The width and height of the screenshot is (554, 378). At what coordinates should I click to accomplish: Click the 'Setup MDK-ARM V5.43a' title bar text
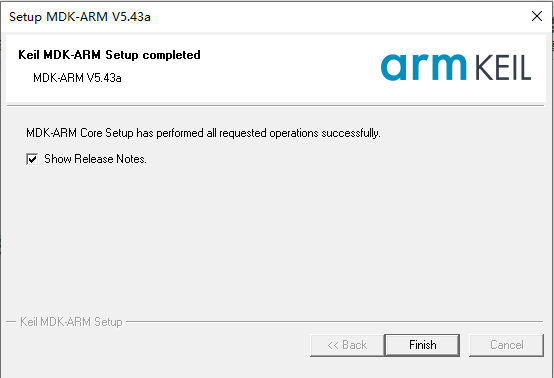point(80,17)
